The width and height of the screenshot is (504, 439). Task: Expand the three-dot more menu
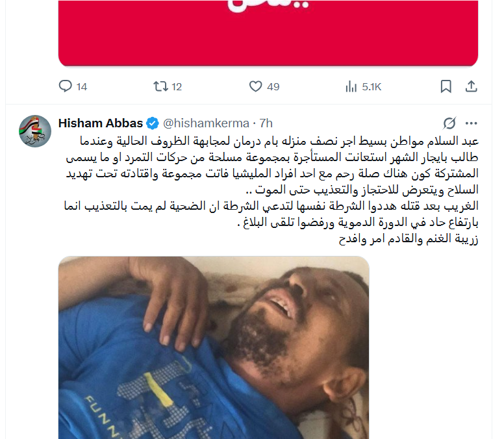tap(472, 123)
